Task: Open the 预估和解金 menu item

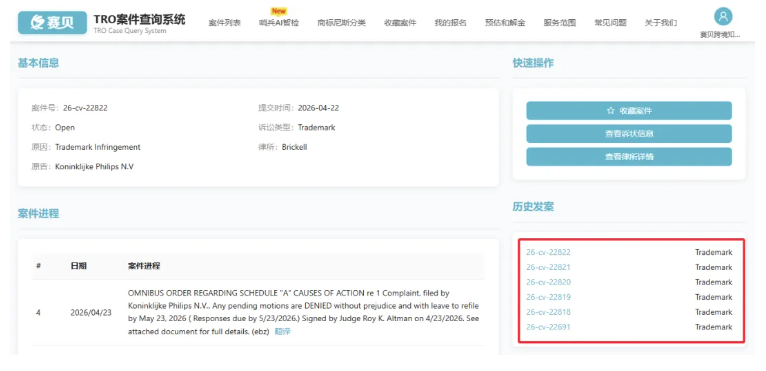Action: [505, 22]
